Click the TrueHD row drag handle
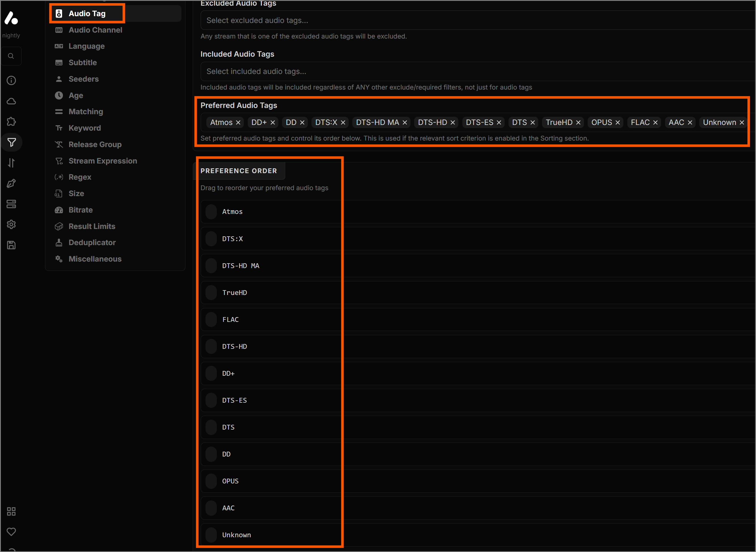Image resolution: width=756 pixels, height=552 pixels. point(211,293)
